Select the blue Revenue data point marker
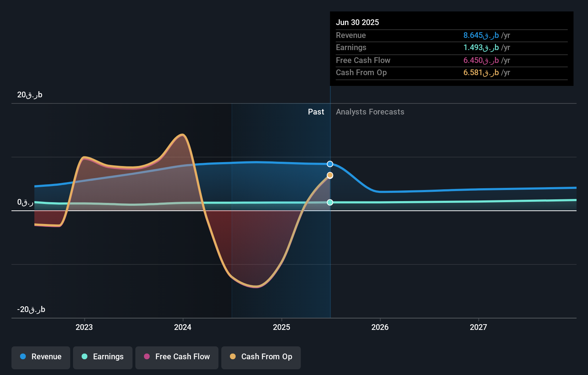 [330, 164]
